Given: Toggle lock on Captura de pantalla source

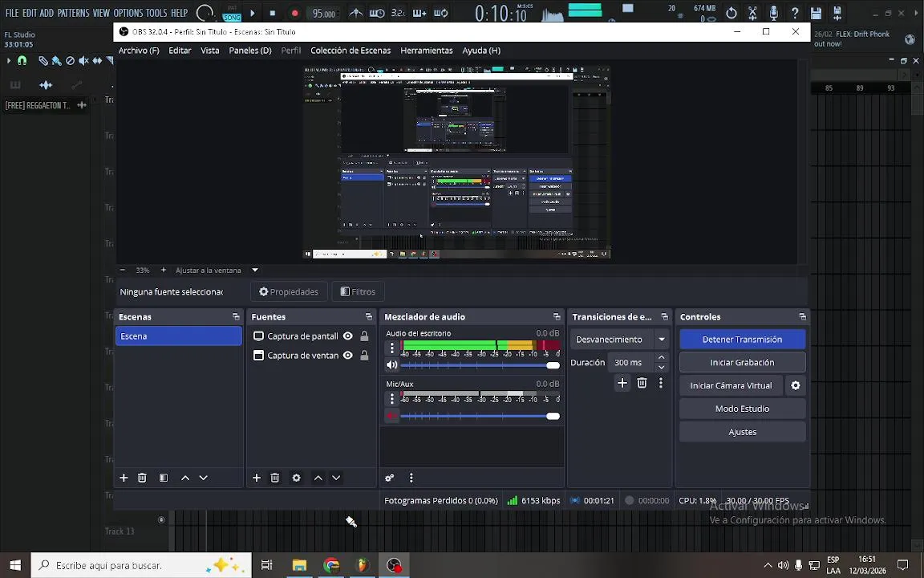Looking at the screenshot, I should point(364,336).
